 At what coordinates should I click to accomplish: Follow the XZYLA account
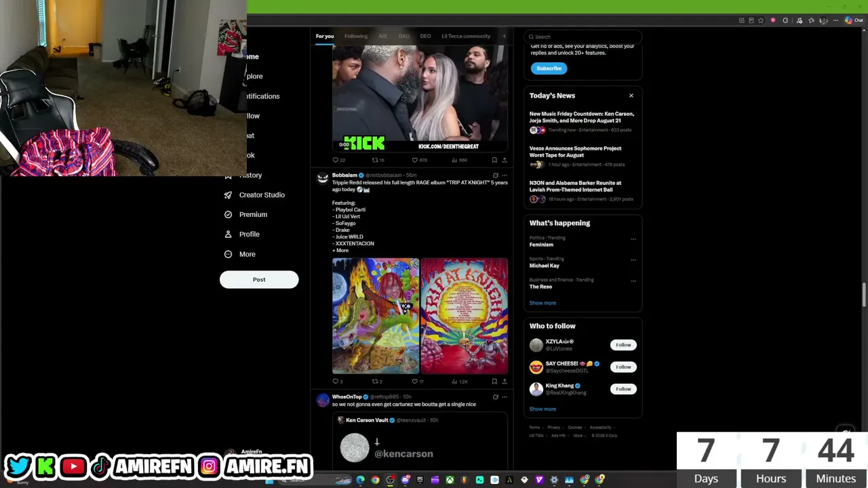tap(623, 345)
